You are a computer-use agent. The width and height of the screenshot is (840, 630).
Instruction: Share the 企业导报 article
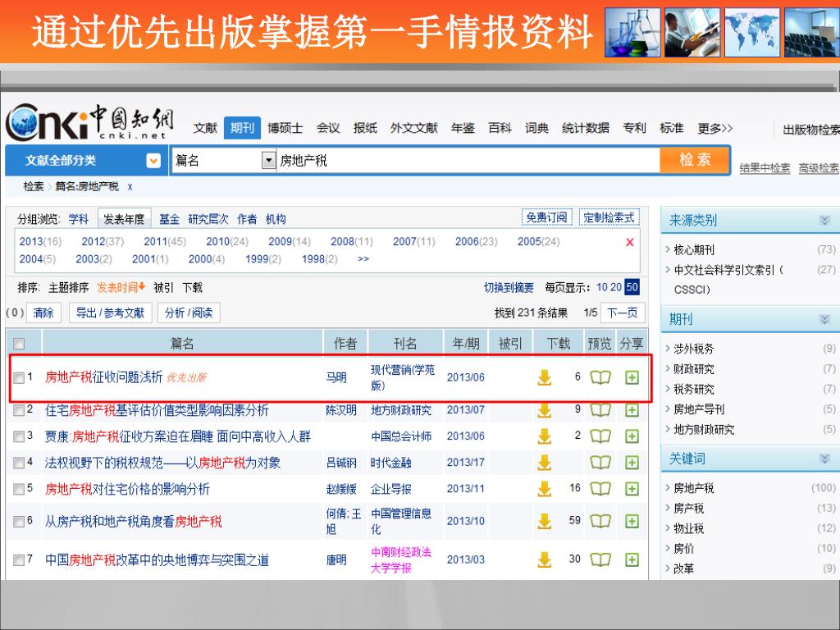coord(632,489)
